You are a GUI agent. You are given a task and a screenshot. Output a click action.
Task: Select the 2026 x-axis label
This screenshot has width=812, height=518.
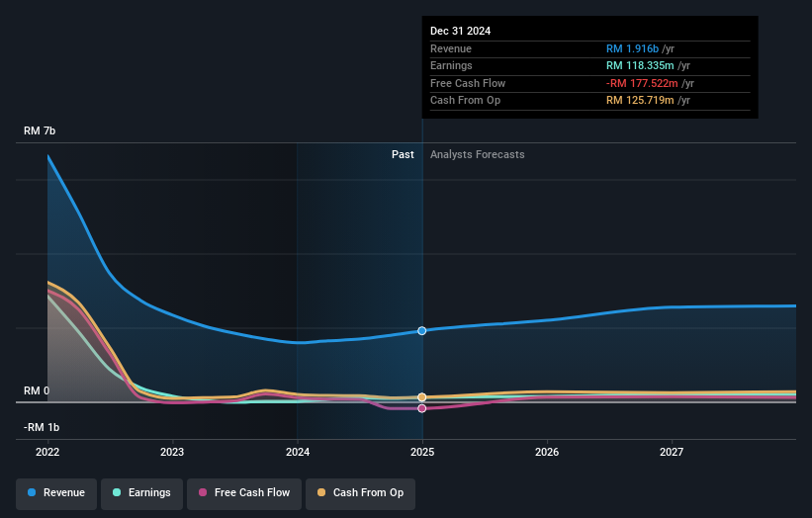click(547, 452)
